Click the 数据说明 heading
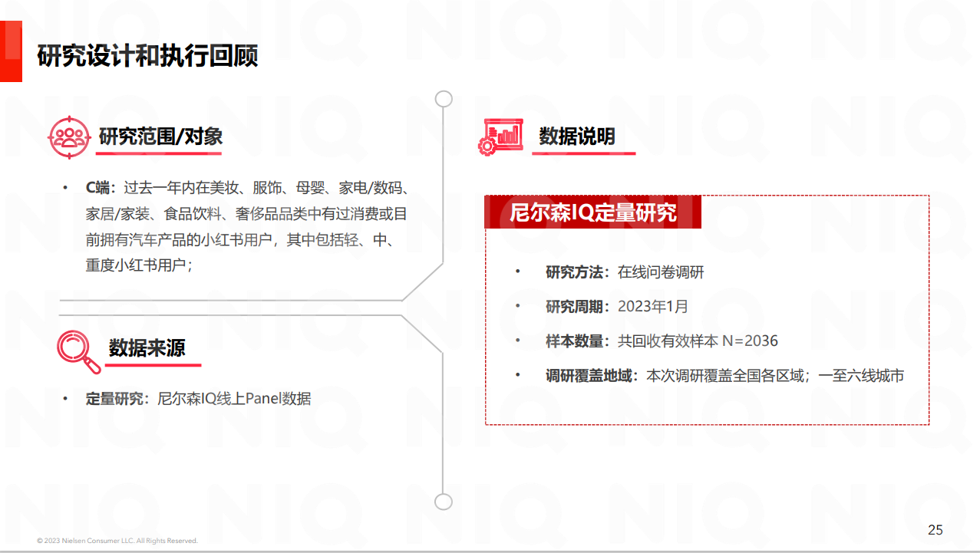980x553 pixels. coord(577,137)
